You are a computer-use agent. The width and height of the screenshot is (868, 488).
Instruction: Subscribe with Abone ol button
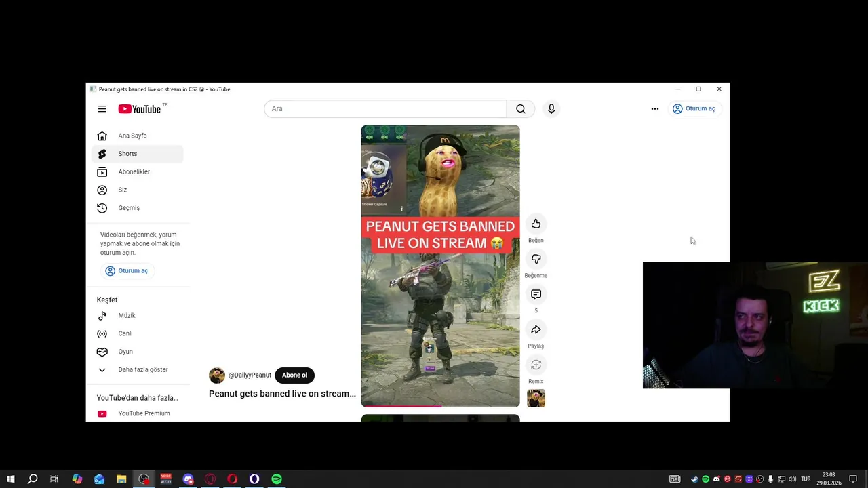pos(294,375)
